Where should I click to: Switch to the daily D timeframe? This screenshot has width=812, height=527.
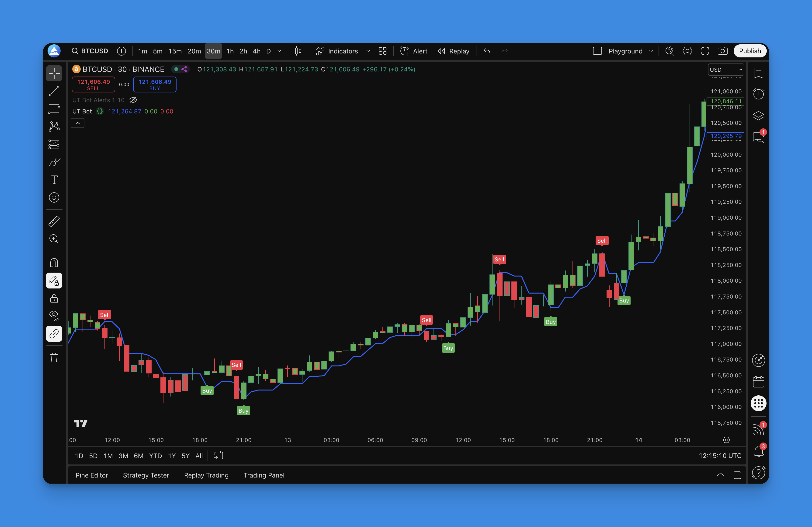pos(268,51)
